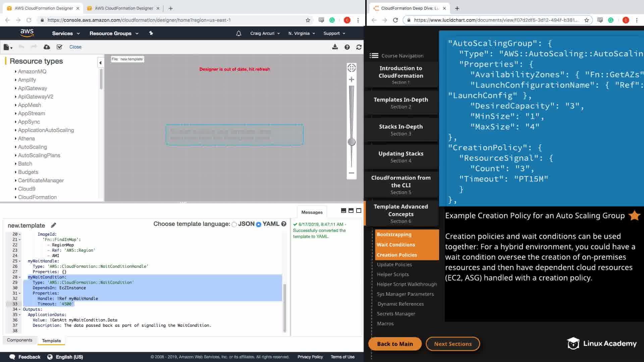Click the Next Sections button
The height and width of the screenshot is (362, 644).
tap(452, 344)
